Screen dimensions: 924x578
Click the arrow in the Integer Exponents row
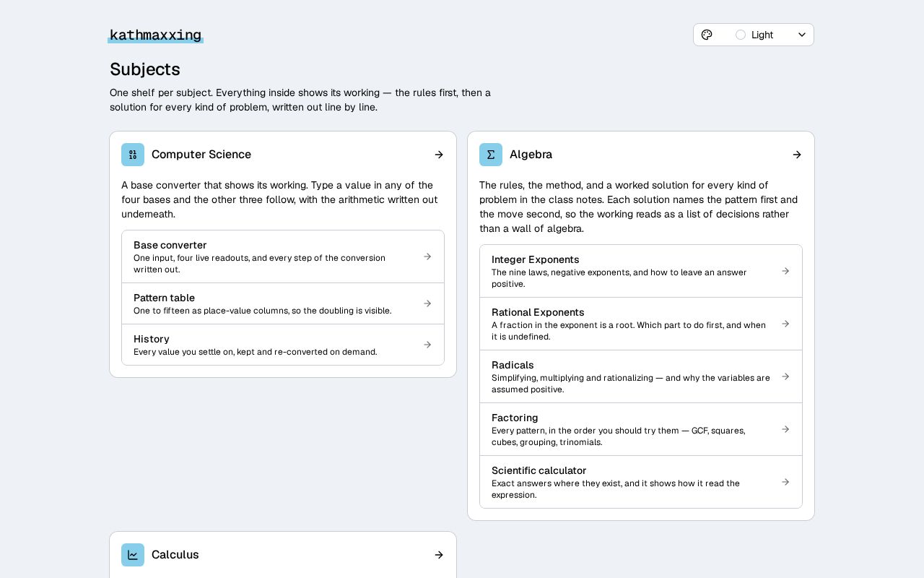pos(785,271)
